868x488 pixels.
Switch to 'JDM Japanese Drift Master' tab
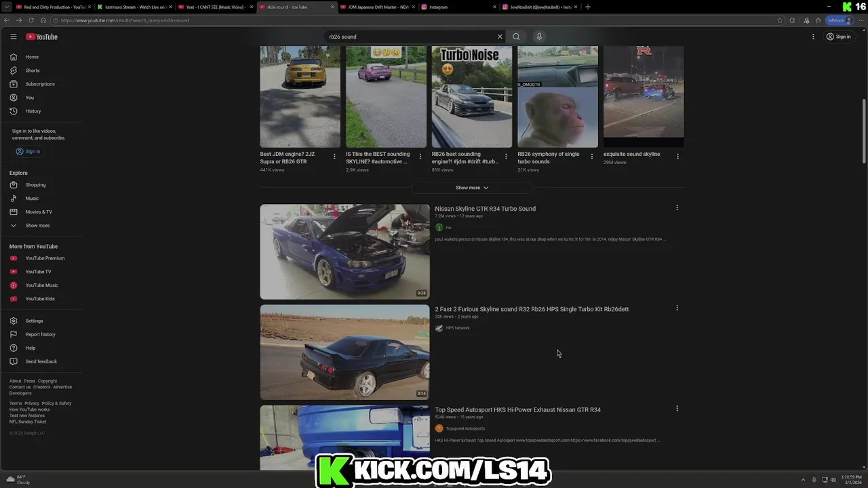tap(376, 7)
